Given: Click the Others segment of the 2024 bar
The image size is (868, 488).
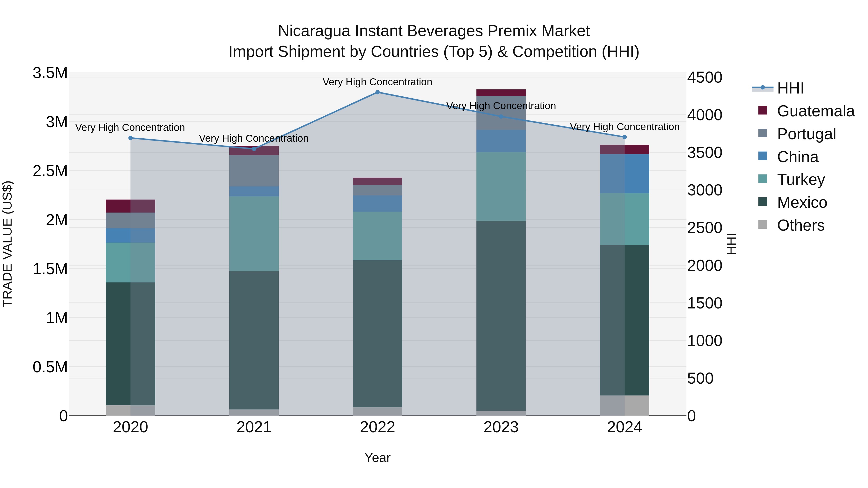Looking at the screenshot, I should [x=624, y=406].
